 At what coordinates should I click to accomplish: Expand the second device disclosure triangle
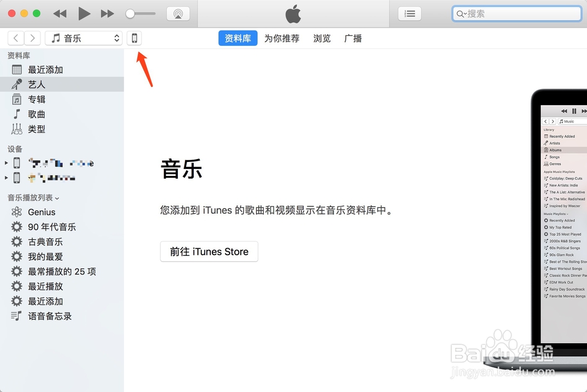[6, 178]
